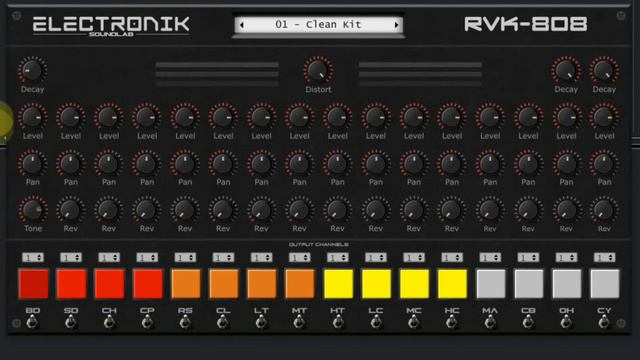Trigger the CP drum pad
Image resolution: width=640 pixels, height=360 pixels.
(x=147, y=284)
